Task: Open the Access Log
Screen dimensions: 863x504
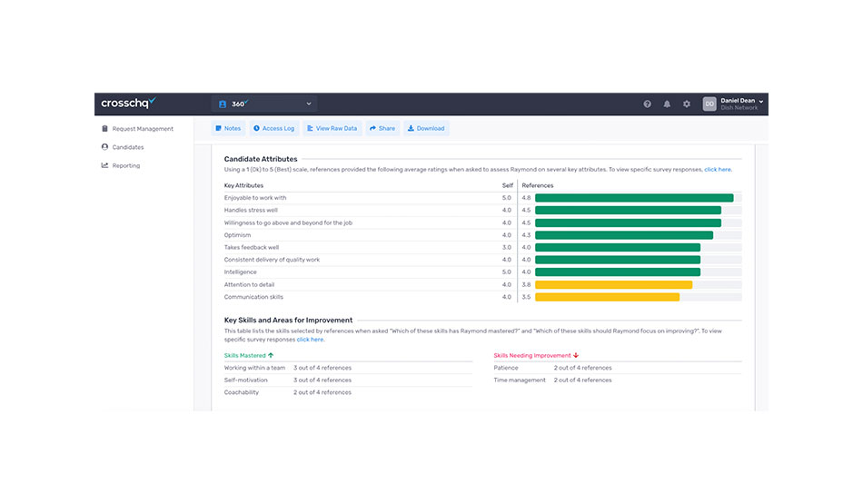Action: (273, 129)
